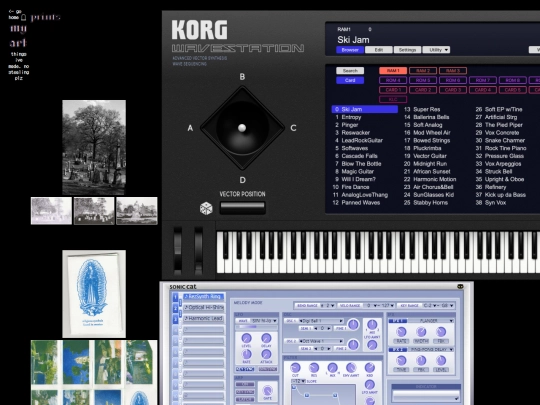Open the prints link
The width and height of the screenshot is (540, 405).
(x=45, y=17)
